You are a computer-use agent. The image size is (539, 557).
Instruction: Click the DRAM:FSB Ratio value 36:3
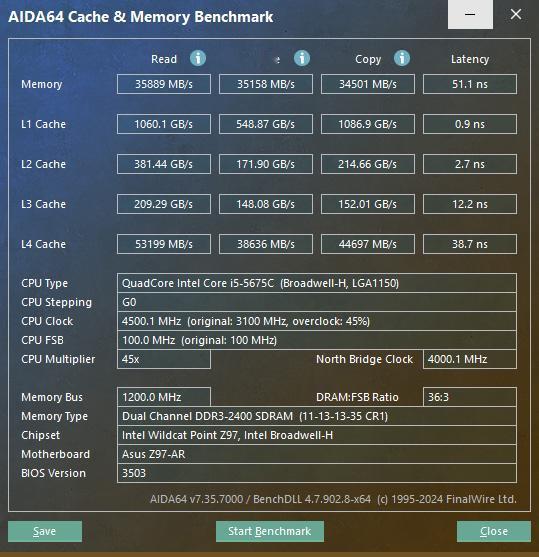pos(470,397)
